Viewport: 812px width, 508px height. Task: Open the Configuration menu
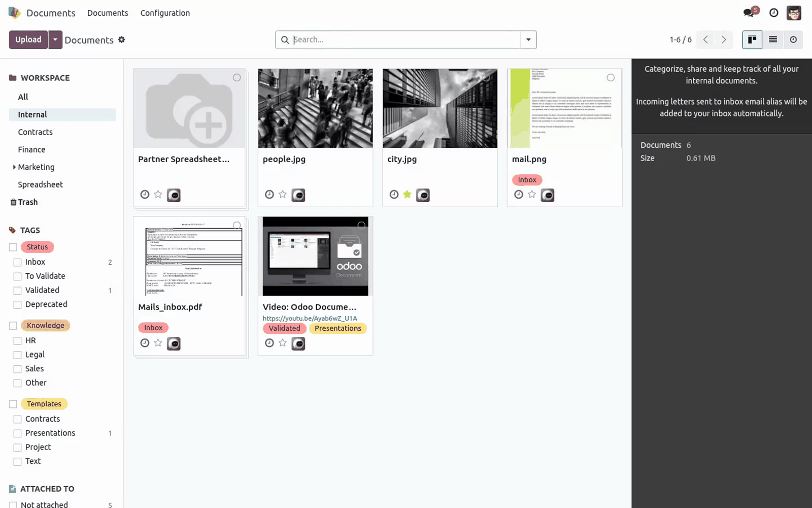(x=165, y=13)
